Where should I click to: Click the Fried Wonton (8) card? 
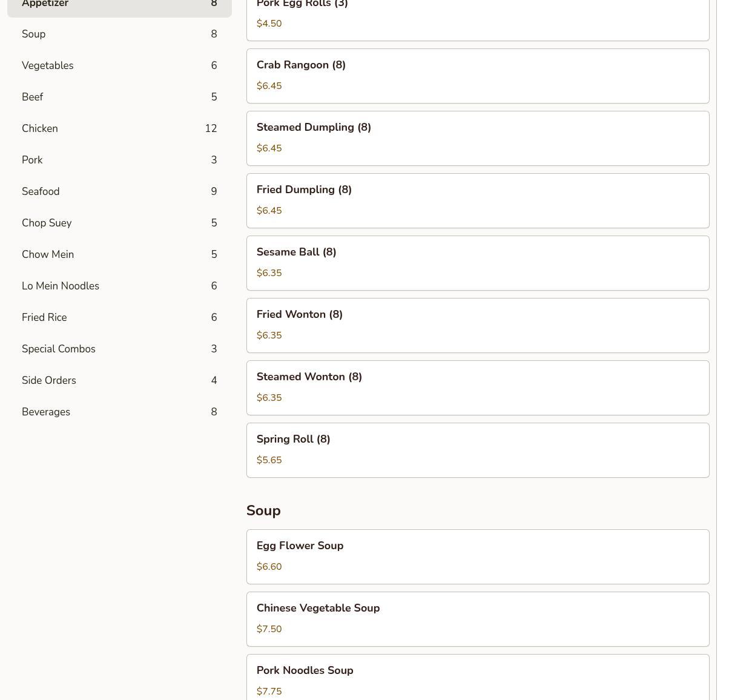point(477,325)
